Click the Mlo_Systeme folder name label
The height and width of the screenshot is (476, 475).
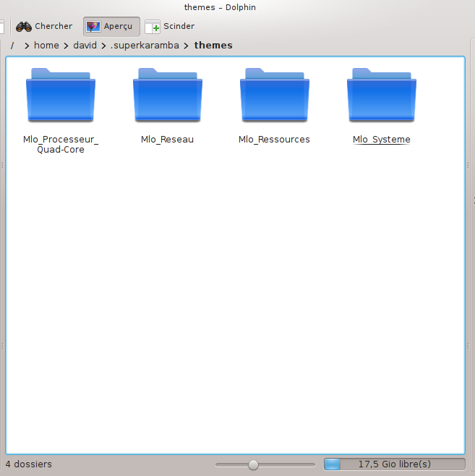pos(382,140)
